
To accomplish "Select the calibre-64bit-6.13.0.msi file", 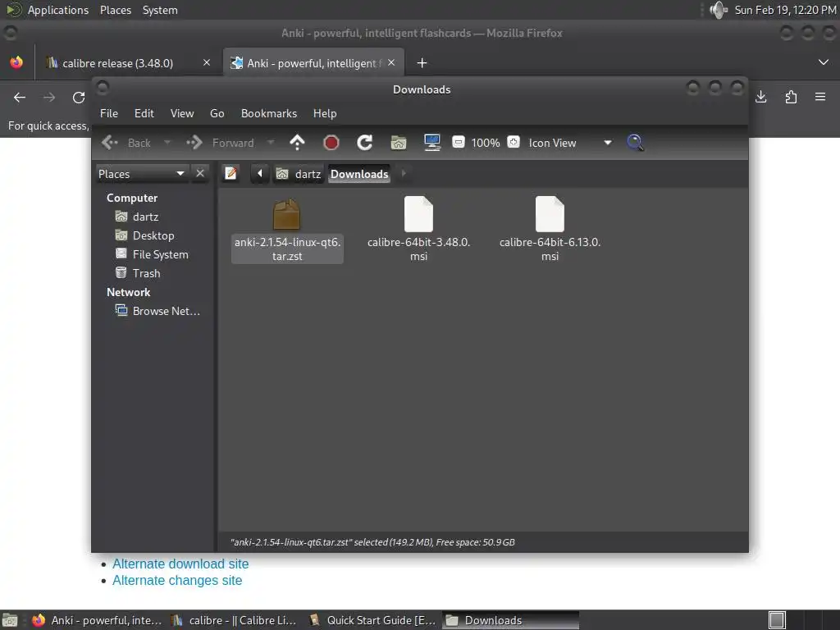I will coord(550,231).
